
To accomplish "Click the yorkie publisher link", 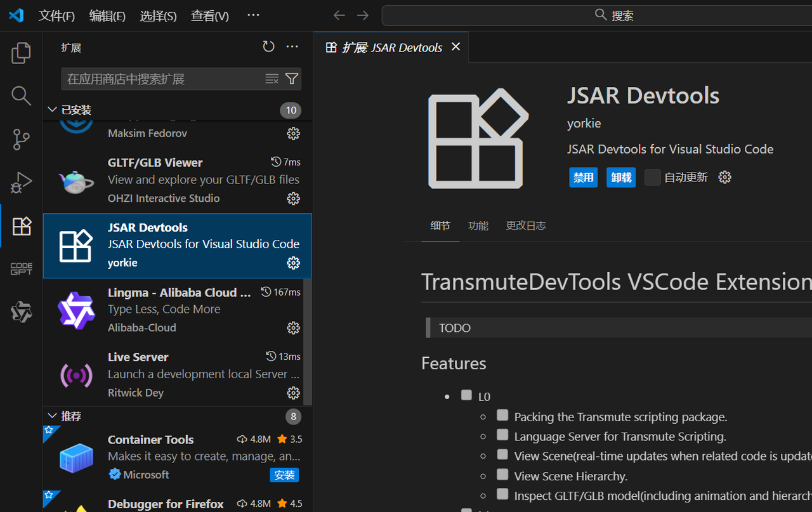I will pyautogui.click(x=584, y=123).
